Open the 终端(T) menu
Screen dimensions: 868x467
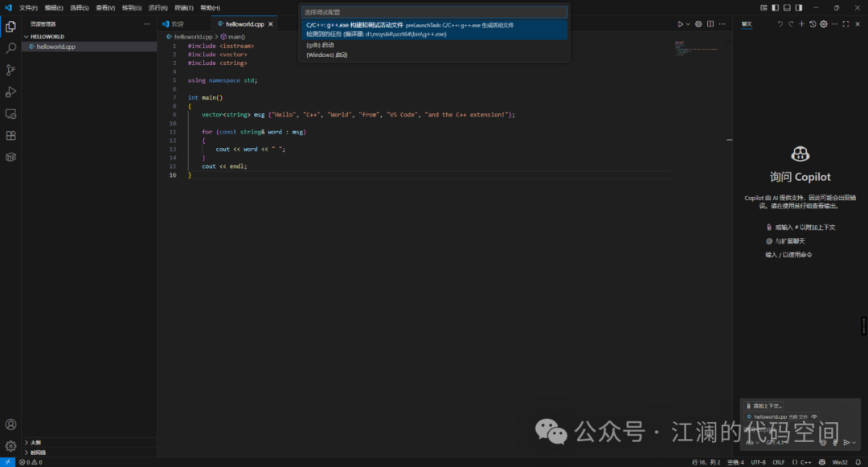(x=184, y=8)
